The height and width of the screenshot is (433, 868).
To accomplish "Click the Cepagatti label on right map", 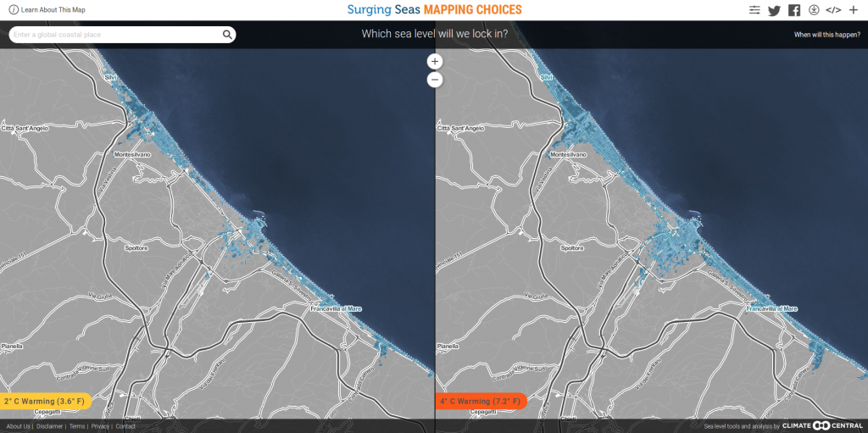I will click(484, 413).
